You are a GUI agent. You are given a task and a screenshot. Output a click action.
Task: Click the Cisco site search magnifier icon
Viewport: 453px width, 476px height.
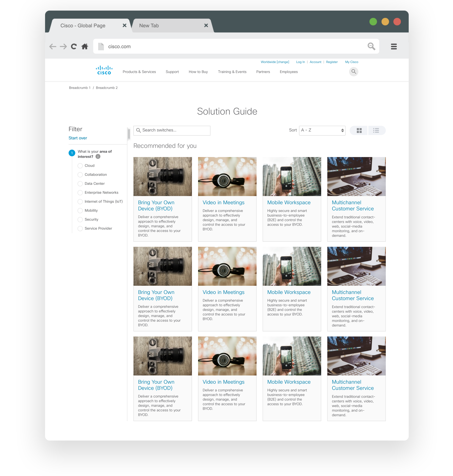point(354,72)
